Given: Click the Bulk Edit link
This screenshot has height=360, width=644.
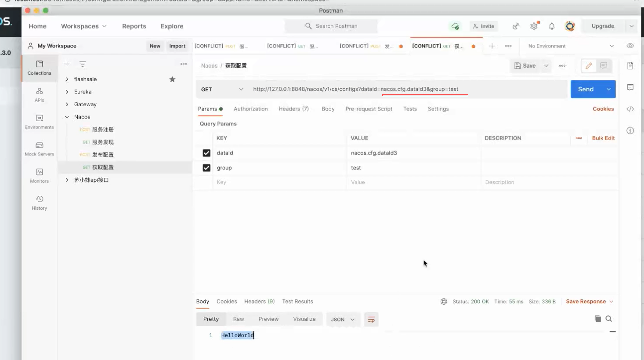Looking at the screenshot, I should [x=603, y=138].
